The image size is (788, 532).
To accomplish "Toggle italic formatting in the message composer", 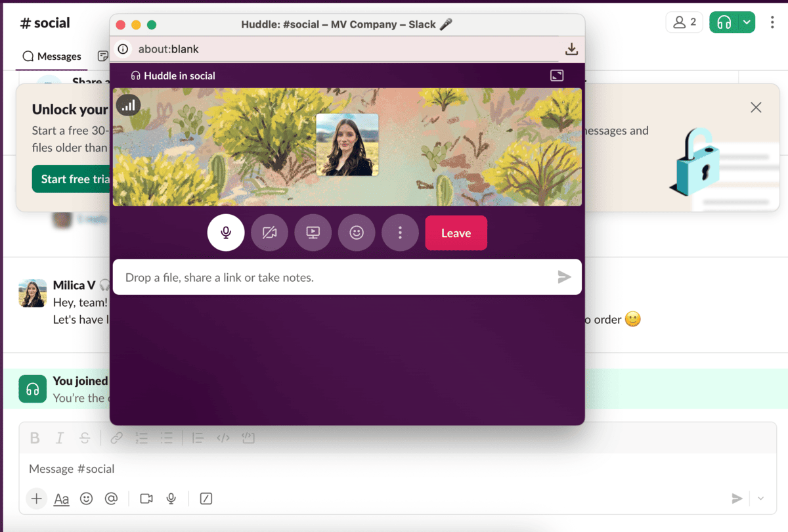I will pos(60,437).
